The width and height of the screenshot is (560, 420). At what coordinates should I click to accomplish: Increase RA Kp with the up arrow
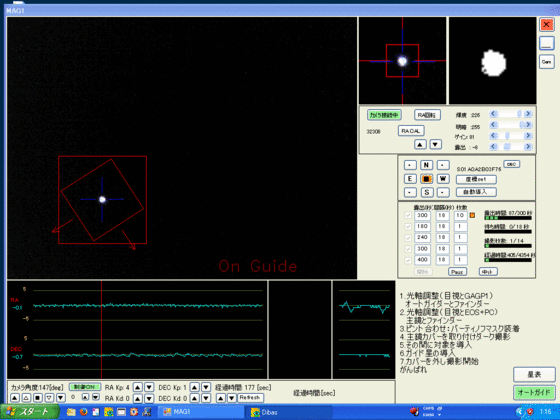tap(138, 387)
